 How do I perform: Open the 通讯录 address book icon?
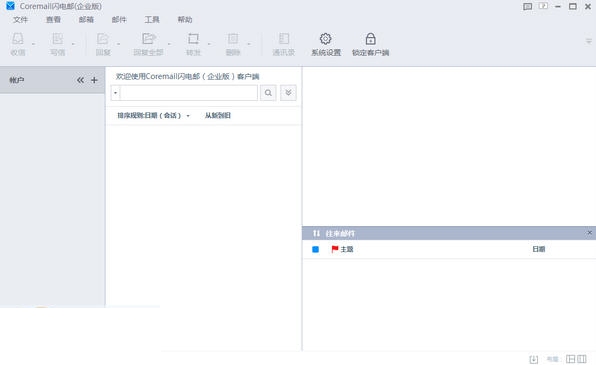[284, 39]
